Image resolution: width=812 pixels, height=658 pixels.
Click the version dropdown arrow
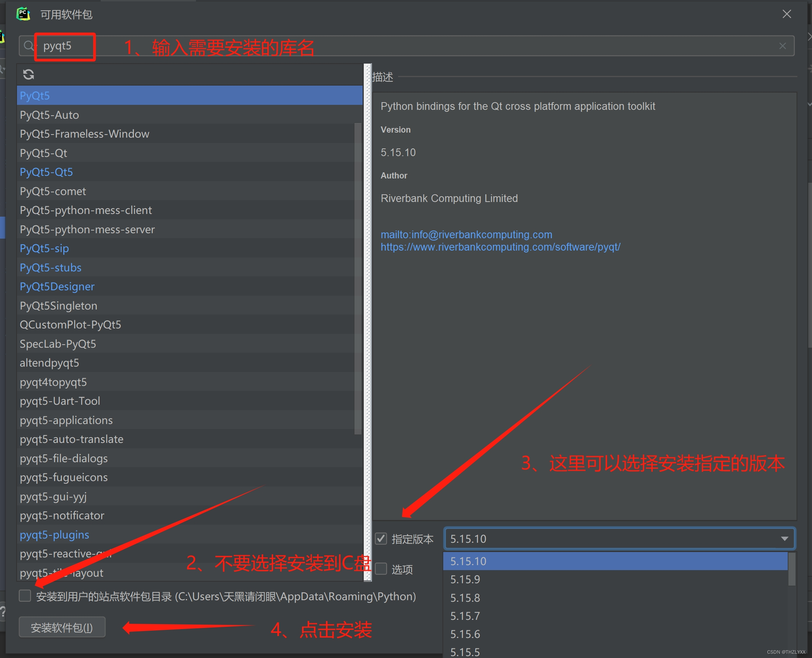coord(784,539)
